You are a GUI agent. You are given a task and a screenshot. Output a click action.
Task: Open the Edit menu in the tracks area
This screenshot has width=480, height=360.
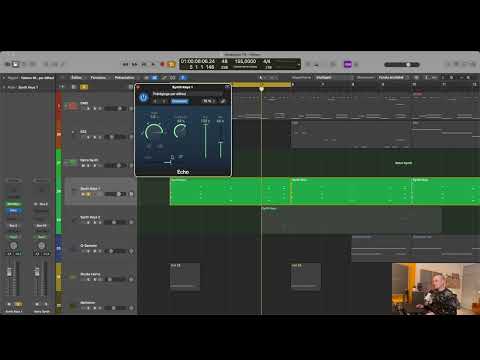[77, 78]
